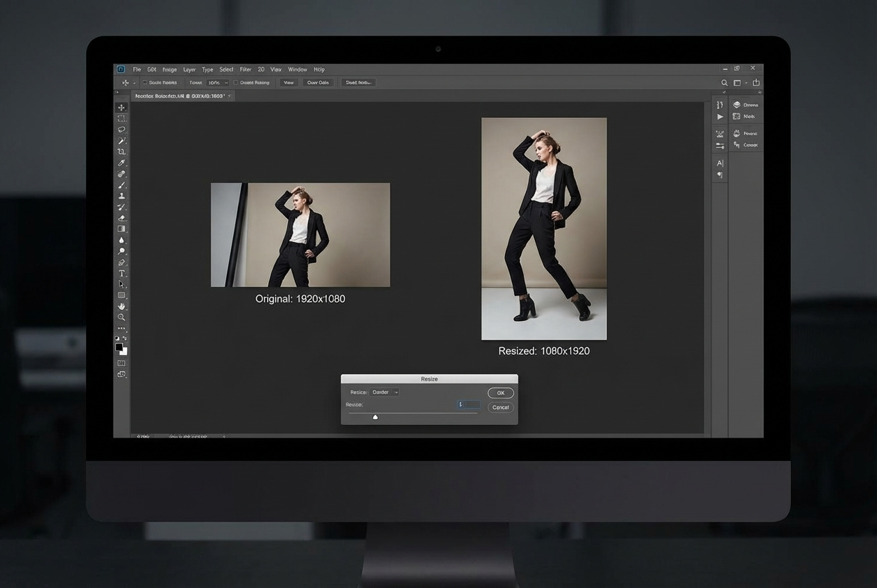
Task: Select the Move tool in the toolbar
Action: [x=121, y=107]
